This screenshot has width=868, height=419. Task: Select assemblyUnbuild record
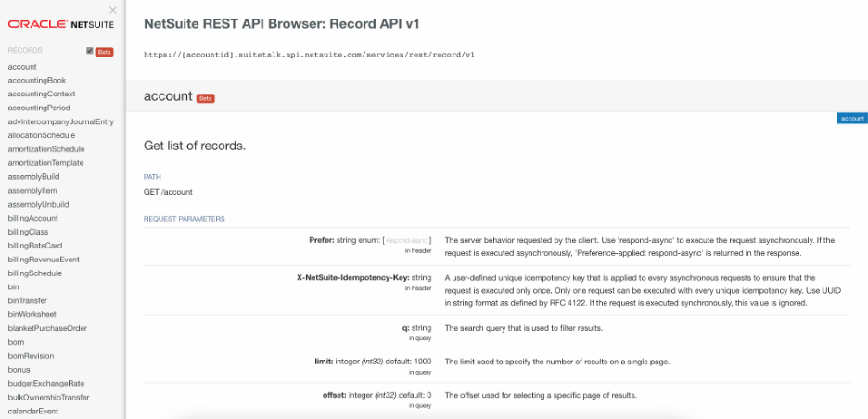tap(38, 204)
